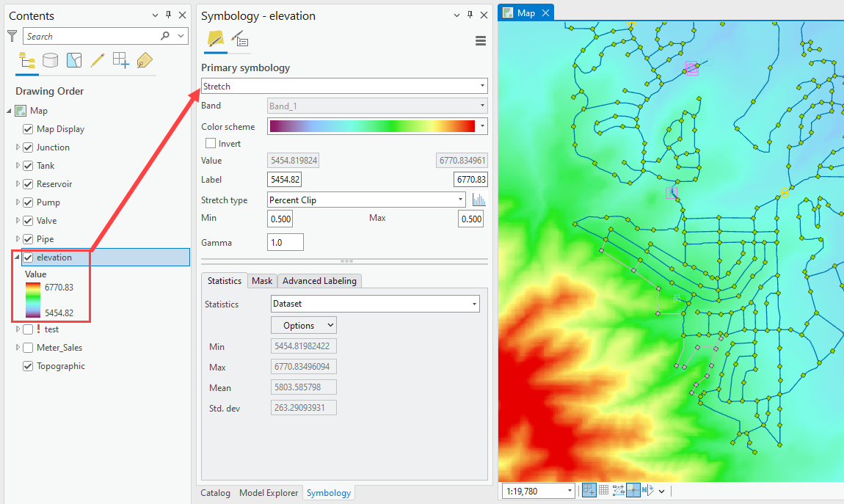Open the Primary symbology tab icon
This screenshot has height=504, width=844.
215,40
